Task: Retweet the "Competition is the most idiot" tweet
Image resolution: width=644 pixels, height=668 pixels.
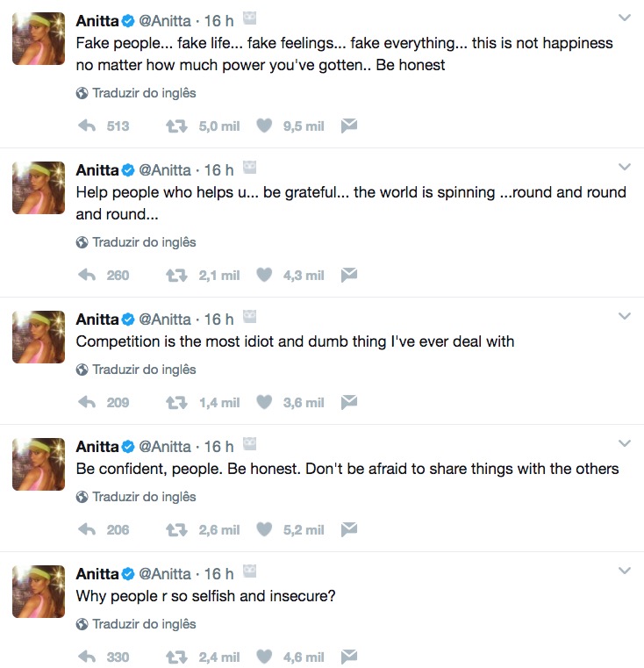Action: tap(175, 403)
